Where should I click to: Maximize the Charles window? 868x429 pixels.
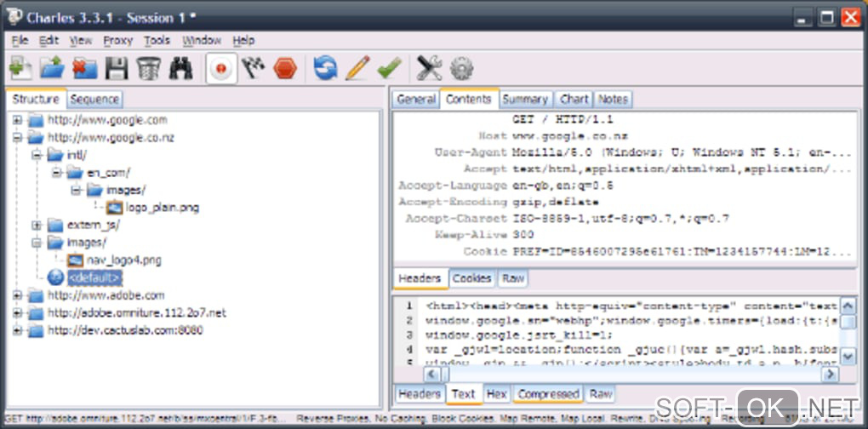click(x=827, y=18)
